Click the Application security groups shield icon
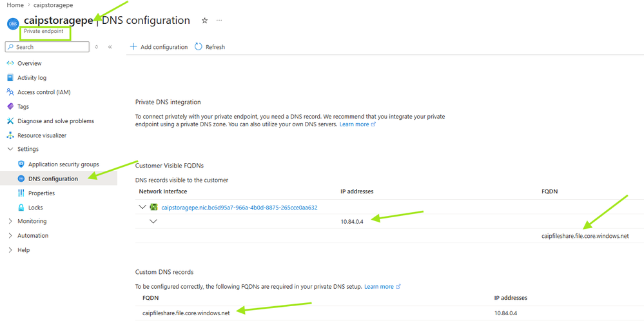644x321 pixels. tap(21, 164)
